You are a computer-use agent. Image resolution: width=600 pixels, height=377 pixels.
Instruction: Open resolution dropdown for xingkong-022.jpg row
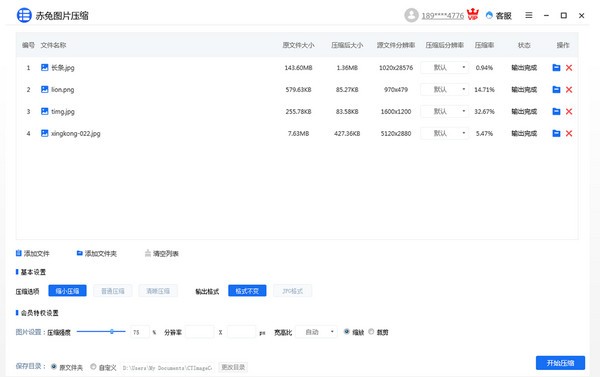coord(444,133)
